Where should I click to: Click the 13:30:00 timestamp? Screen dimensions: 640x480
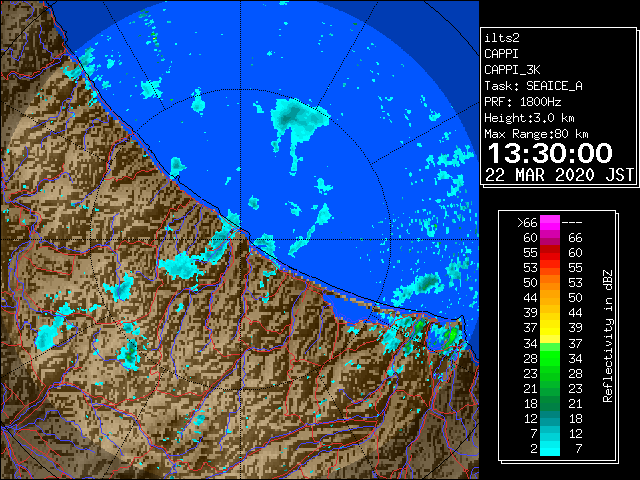[550, 153]
